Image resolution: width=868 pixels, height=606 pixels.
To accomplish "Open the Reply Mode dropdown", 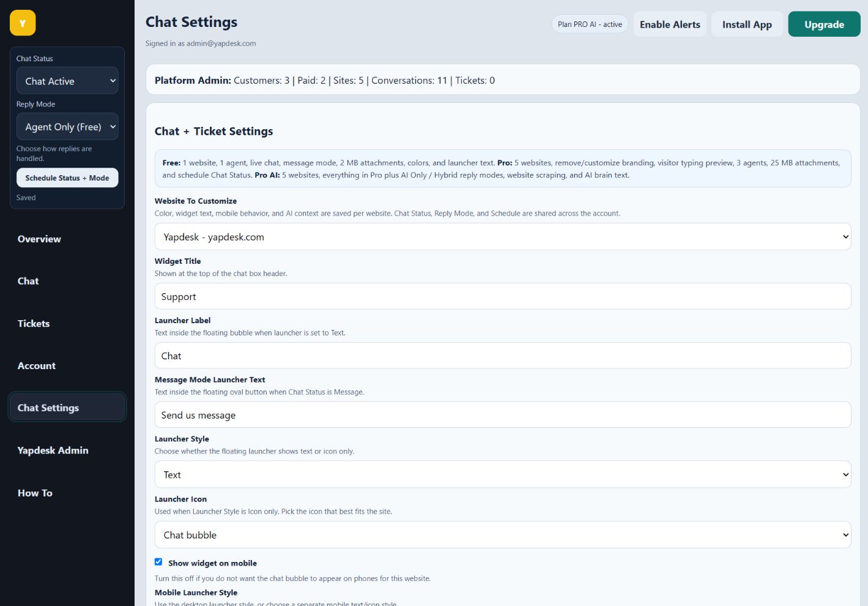I will pyautogui.click(x=67, y=127).
